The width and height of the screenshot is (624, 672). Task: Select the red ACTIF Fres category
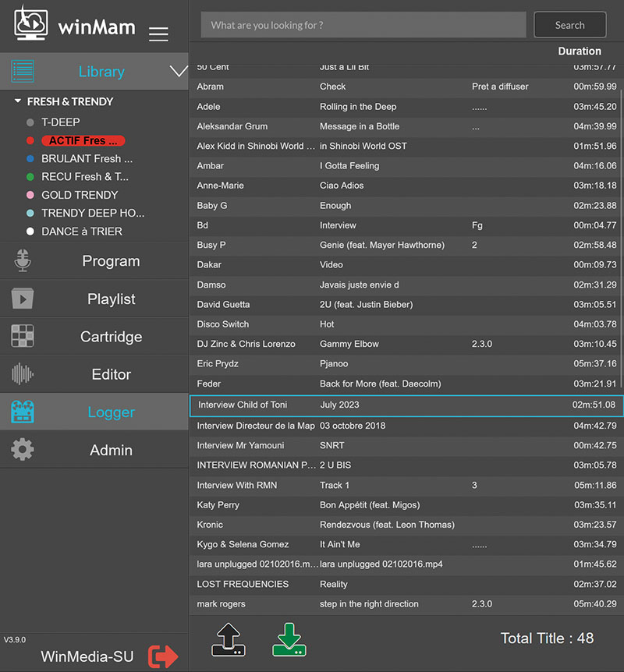coord(84,140)
